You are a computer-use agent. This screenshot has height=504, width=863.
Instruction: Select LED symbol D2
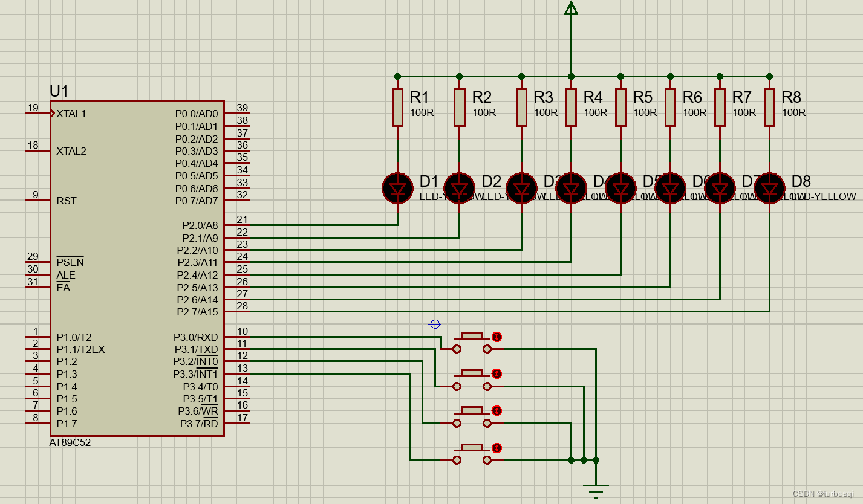[x=460, y=188]
